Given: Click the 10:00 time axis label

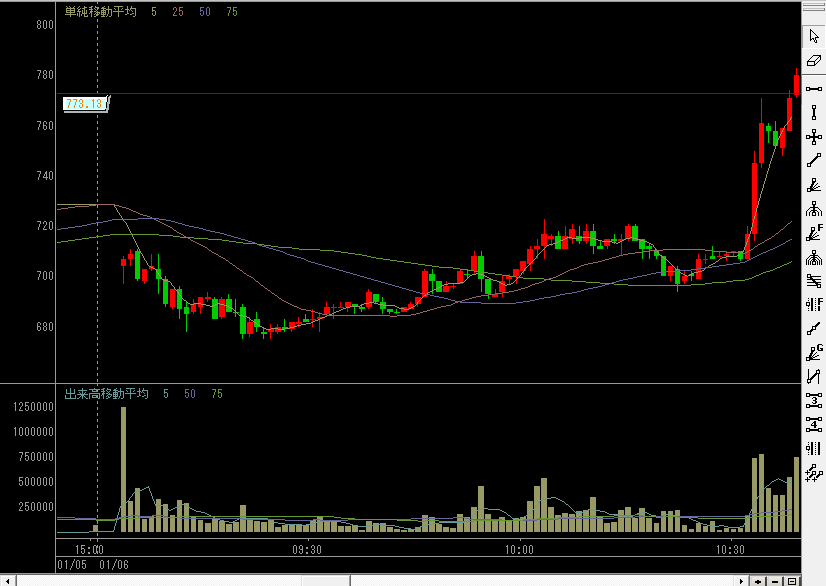Looking at the screenshot, I should click(x=519, y=550).
